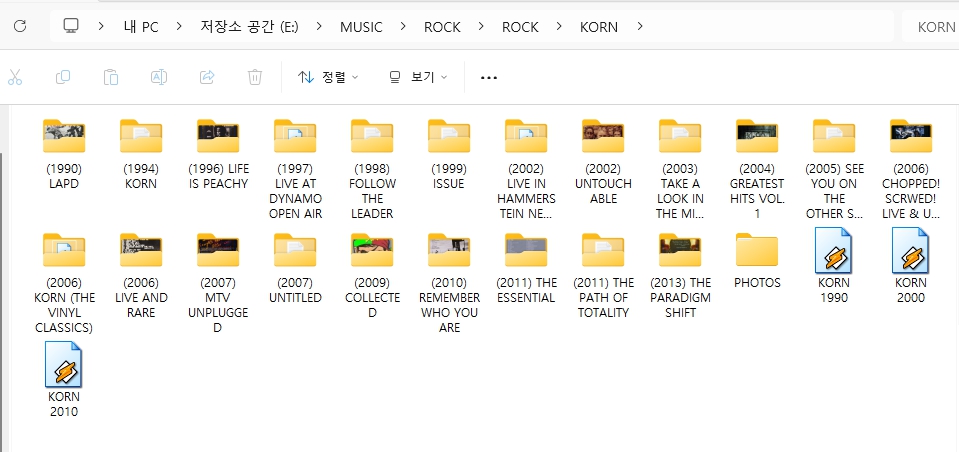
Task: Expand chevron after first ROCK breadcrumb
Action: 481,26
